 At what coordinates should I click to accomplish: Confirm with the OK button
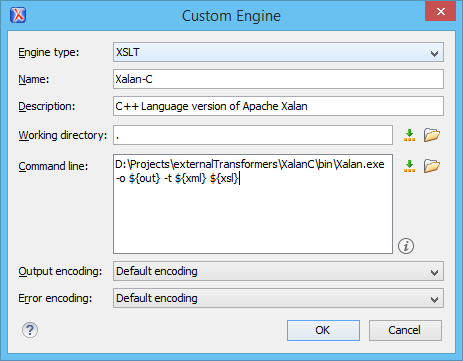pos(323,330)
